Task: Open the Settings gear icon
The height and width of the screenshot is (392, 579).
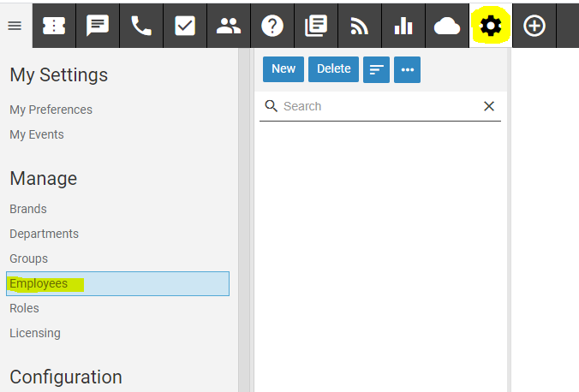Action: [491, 26]
